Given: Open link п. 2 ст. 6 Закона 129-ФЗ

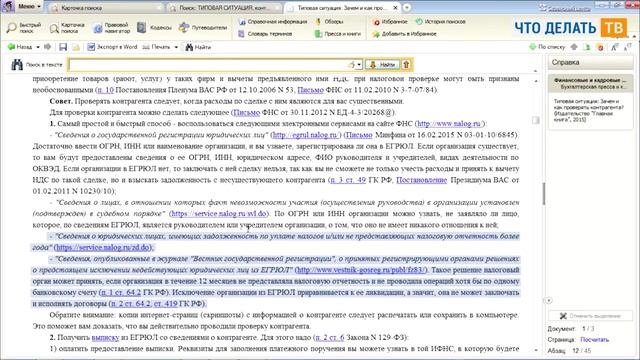Looking at the screenshot, I should (330, 338).
